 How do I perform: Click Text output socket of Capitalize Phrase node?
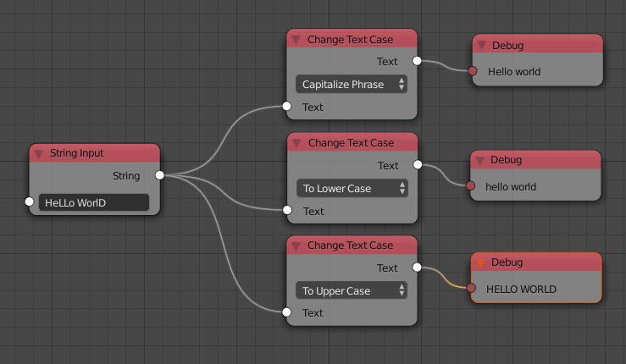417,61
